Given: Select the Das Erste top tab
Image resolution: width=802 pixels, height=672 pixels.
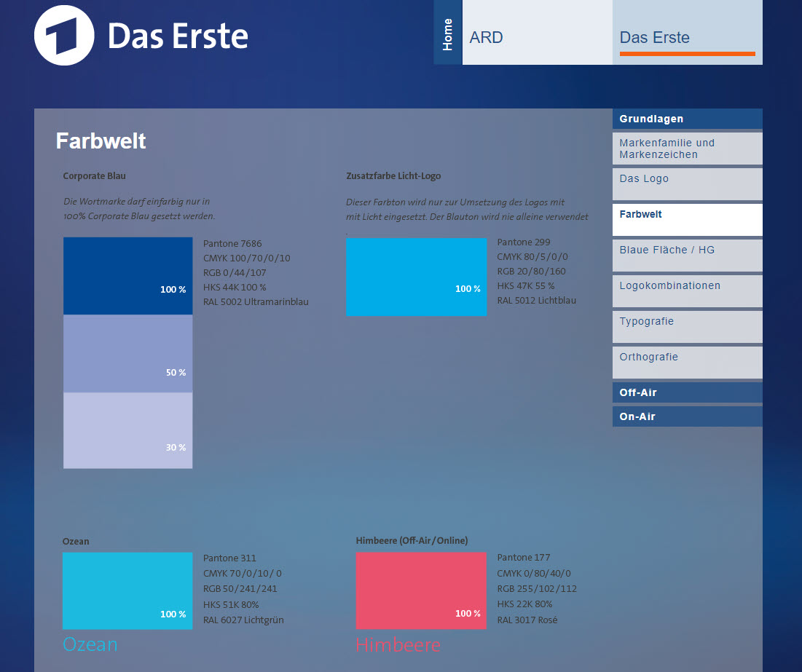Looking at the screenshot, I should click(x=687, y=33).
